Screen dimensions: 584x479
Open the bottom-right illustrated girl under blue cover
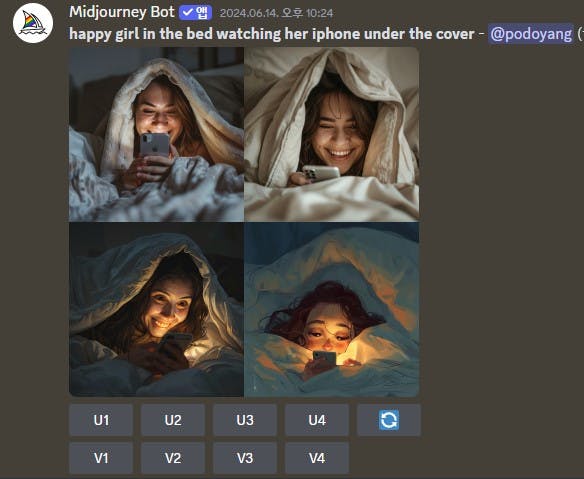(x=332, y=310)
